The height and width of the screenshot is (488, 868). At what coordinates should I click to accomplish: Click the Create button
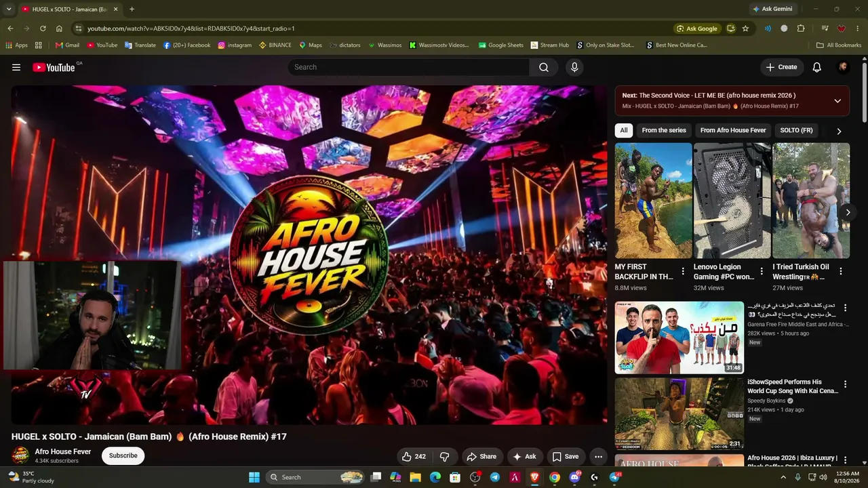[781, 67]
